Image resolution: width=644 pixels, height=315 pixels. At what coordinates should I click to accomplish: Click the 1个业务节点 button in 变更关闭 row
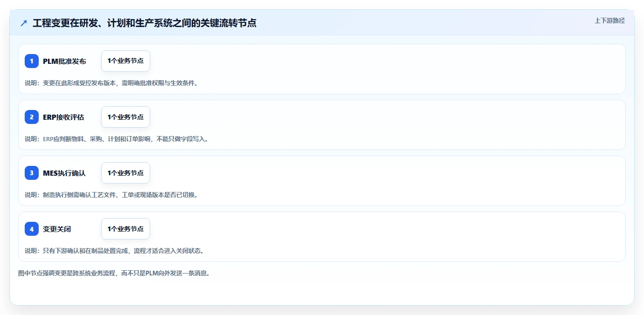(x=125, y=229)
